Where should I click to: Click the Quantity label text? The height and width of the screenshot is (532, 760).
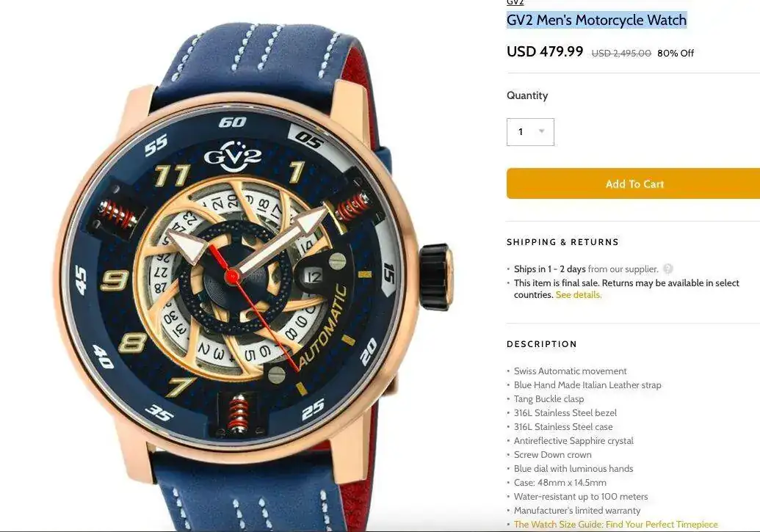[527, 95]
